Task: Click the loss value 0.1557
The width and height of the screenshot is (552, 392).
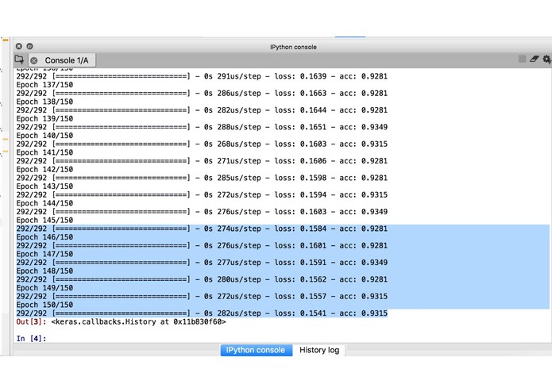Action: point(313,296)
